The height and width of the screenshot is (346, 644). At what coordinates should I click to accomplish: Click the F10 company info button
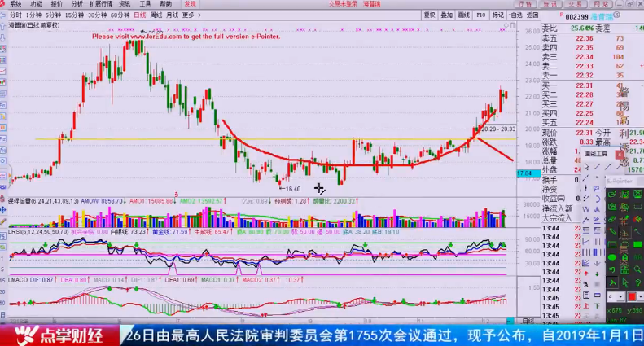point(481,15)
